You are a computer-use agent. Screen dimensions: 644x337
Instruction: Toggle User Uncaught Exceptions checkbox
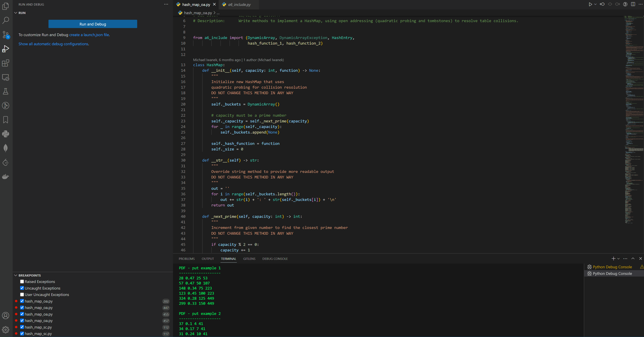click(22, 294)
